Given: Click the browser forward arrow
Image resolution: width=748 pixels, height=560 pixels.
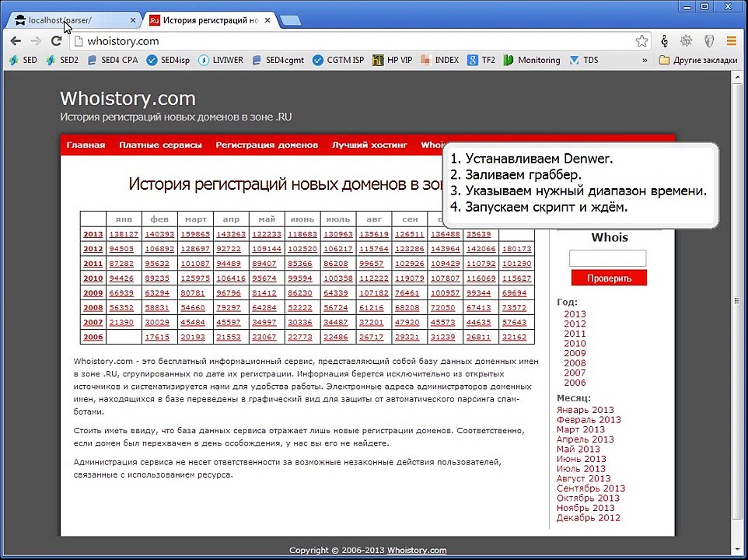Looking at the screenshot, I should pos(36,41).
